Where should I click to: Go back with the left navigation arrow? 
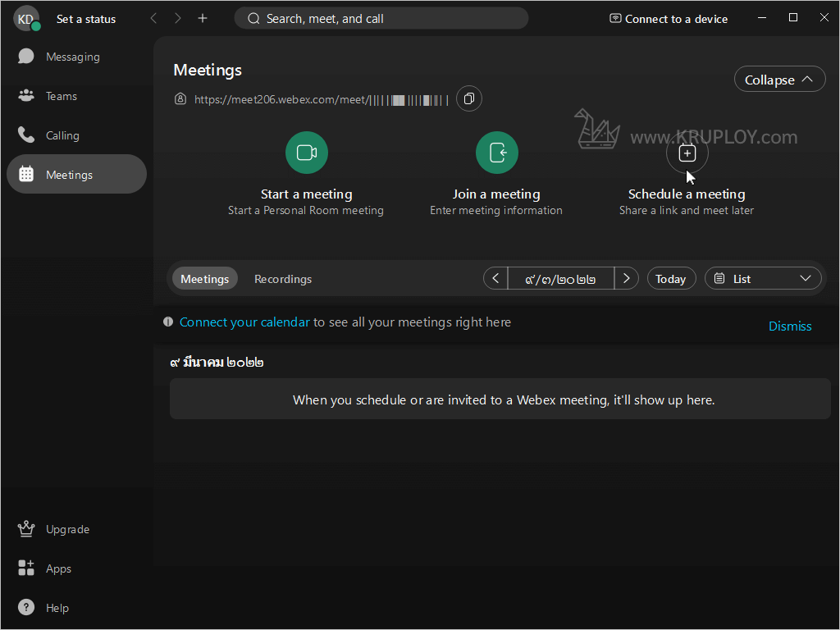click(153, 19)
